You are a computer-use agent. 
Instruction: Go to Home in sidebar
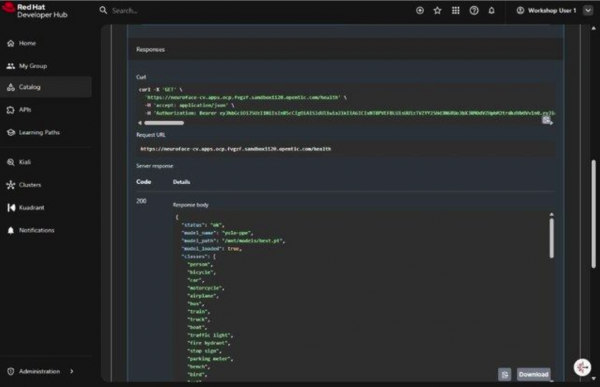(x=46, y=43)
